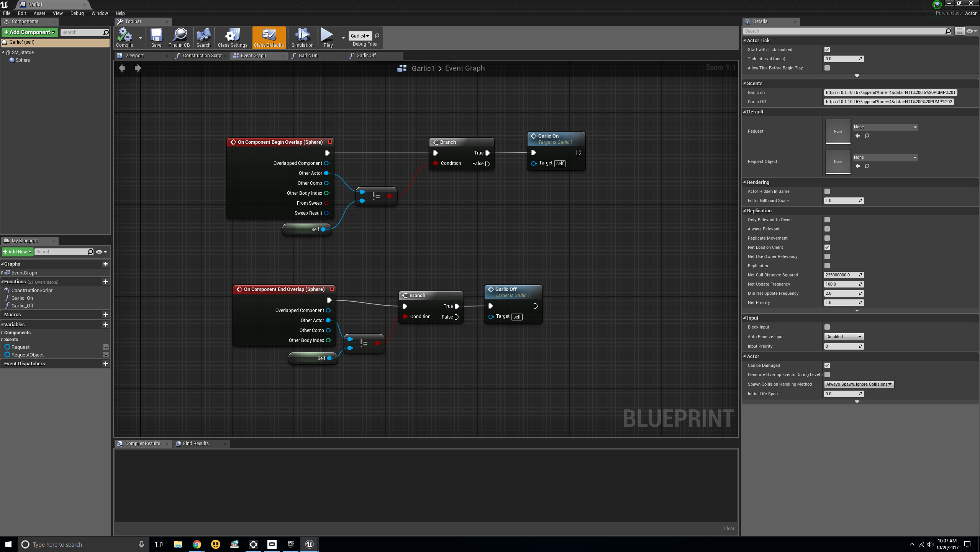Click Tick Interval value field
Image resolution: width=980 pixels, height=552 pixels.
tap(844, 59)
